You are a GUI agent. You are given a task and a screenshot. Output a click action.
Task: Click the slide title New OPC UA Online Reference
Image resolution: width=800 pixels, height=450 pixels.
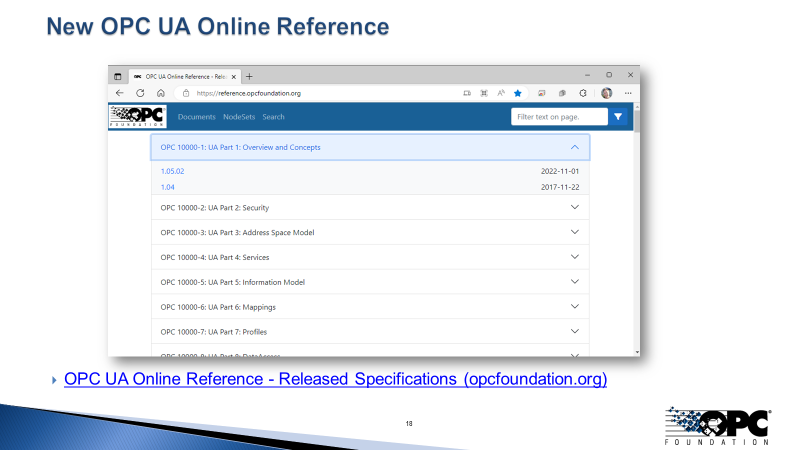pyautogui.click(x=218, y=27)
